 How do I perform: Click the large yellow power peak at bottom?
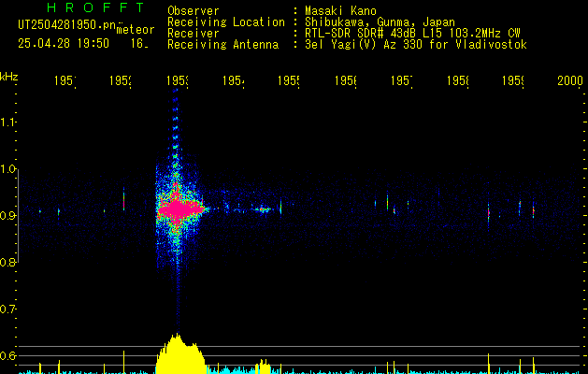[x=180, y=354]
